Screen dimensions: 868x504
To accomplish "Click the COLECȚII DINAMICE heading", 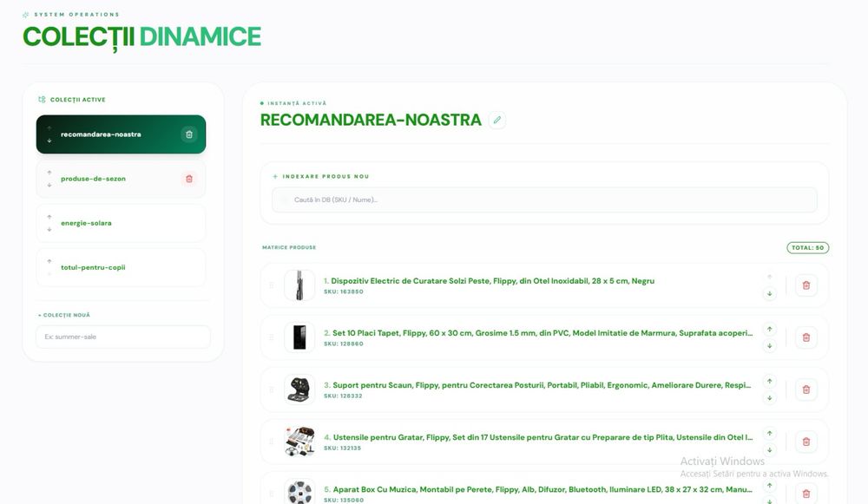I will click(141, 37).
